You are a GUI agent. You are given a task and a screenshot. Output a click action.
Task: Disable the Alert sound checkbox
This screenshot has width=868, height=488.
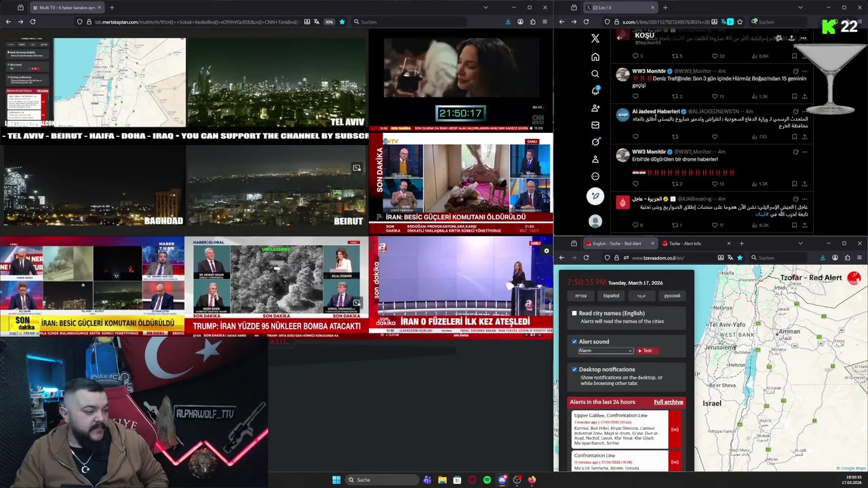[x=574, y=342]
